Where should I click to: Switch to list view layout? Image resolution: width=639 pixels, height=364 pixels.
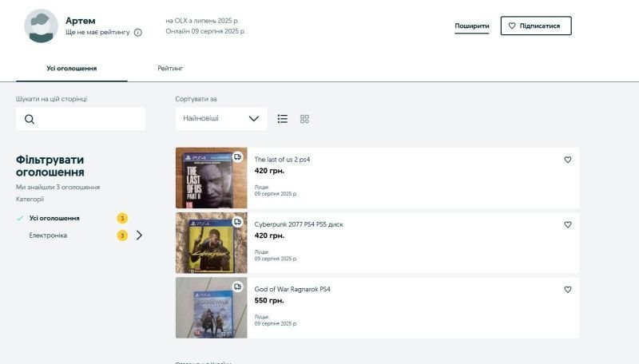coord(283,119)
